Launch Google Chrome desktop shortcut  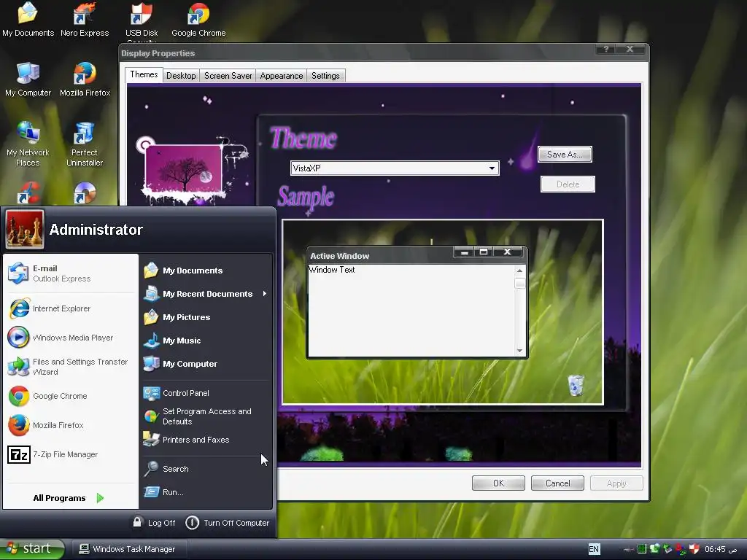198,20
